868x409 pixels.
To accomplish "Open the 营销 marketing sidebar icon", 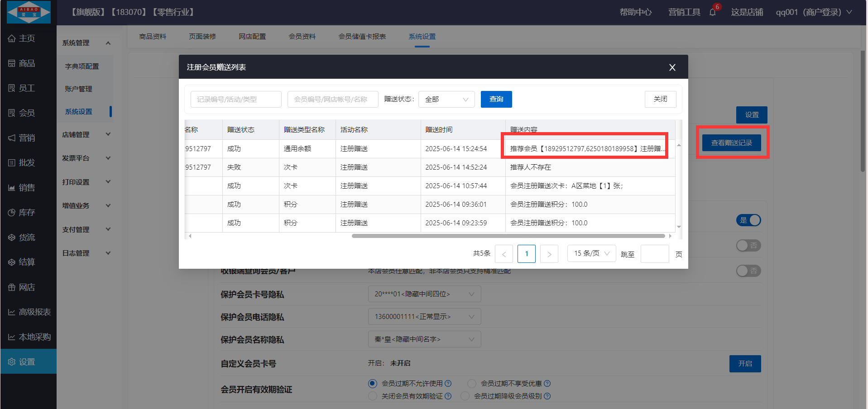I will point(12,138).
